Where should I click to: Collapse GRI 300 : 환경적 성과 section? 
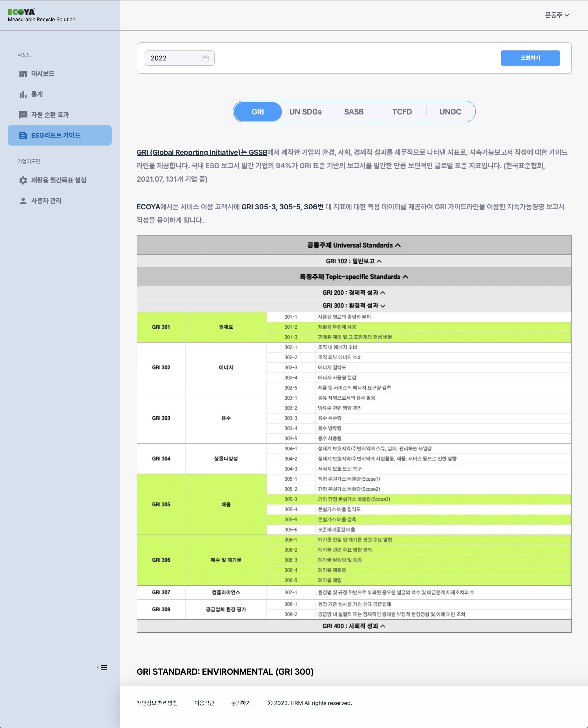coord(354,305)
